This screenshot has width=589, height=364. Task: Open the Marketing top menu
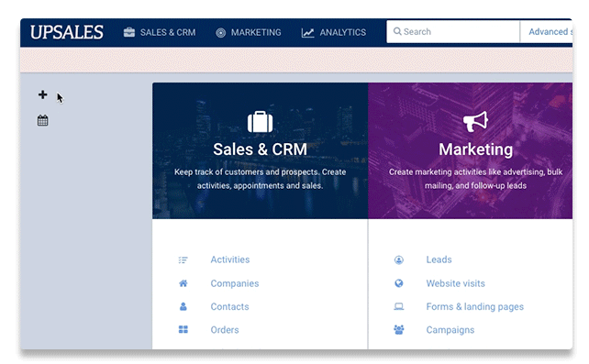[249, 33]
